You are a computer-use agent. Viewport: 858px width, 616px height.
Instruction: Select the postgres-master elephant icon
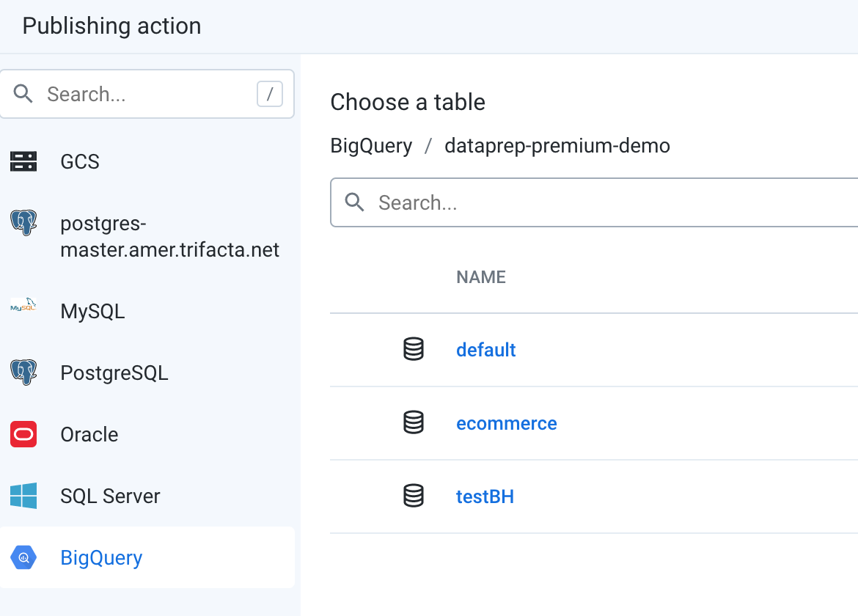23,222
